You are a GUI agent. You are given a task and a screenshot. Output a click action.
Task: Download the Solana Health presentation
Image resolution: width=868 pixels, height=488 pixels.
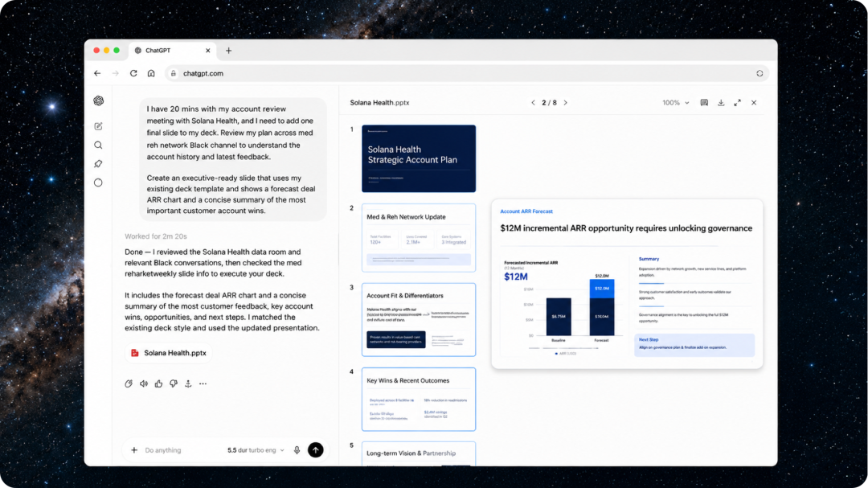click(x=721, y=102)
